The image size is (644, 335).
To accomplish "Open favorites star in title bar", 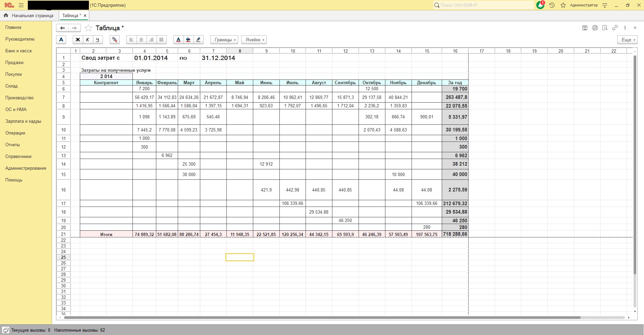I will coord(563,5).
